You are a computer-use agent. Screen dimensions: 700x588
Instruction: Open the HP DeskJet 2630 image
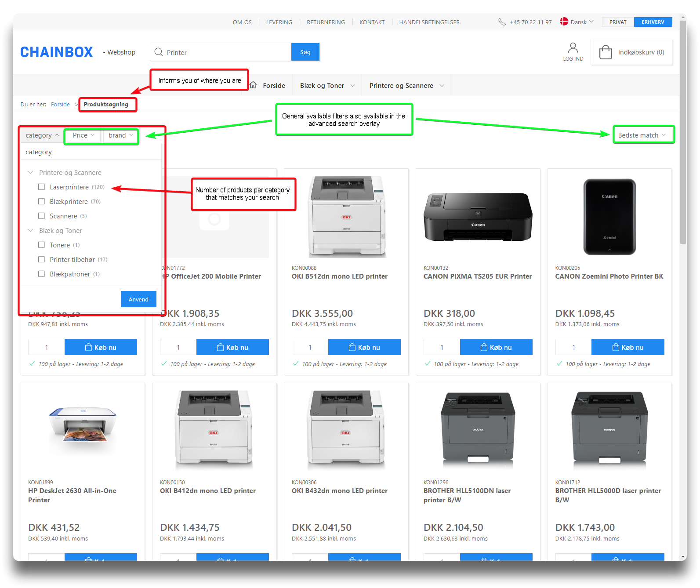point(83,425)
